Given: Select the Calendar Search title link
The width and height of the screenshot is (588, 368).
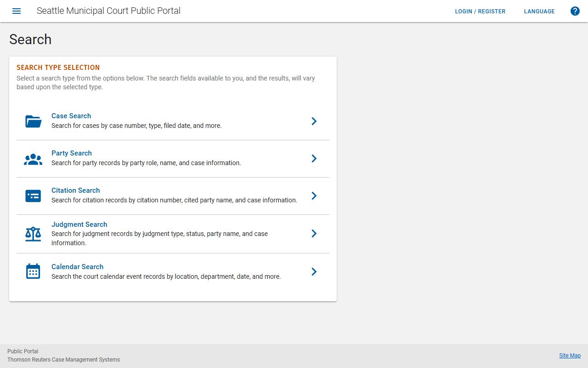Looking at the screenshot, I should 78,267.
